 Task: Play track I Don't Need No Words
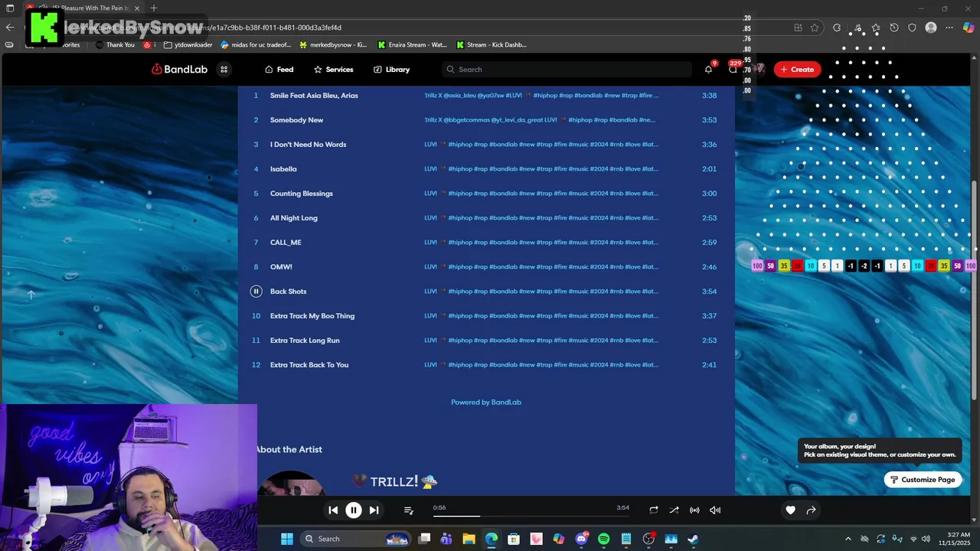tap(308, 145)
